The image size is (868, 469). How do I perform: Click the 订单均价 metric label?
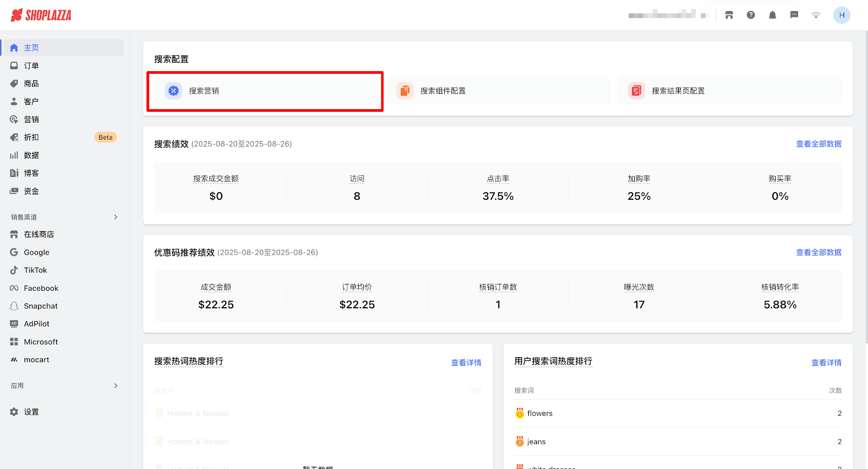pyautogui.click(x=357, y=287)
